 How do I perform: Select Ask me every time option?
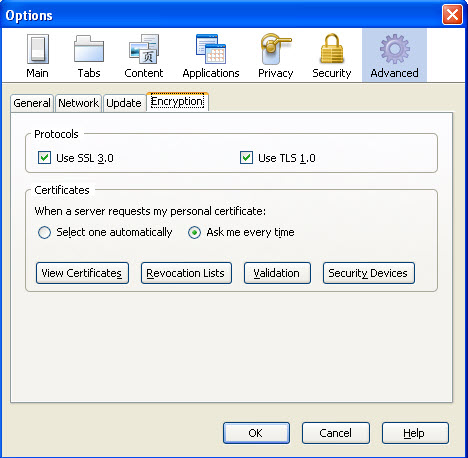[x=194, y=232]
